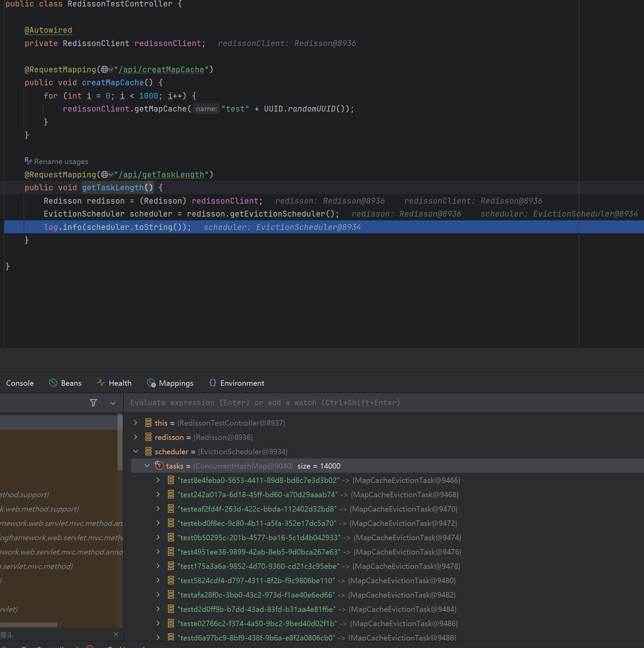Expand the redisson variable node
This screenshot has width=644, height=648.
(x=136, y=437)
